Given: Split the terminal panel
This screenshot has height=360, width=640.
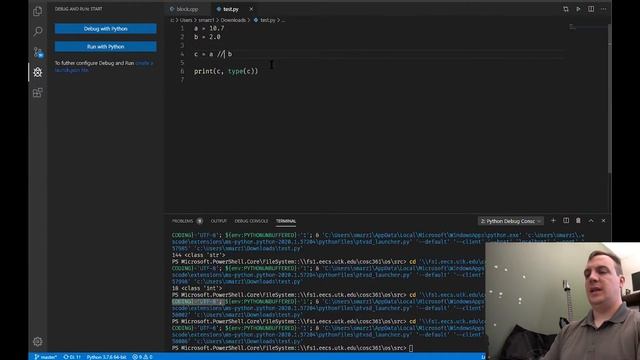Looking at the screenshot, I should 566,220.
